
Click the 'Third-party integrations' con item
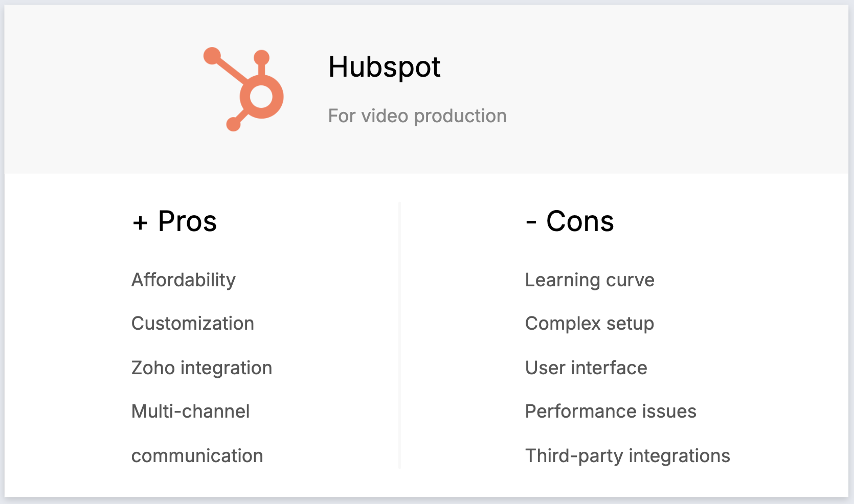[x=627, y=456]
